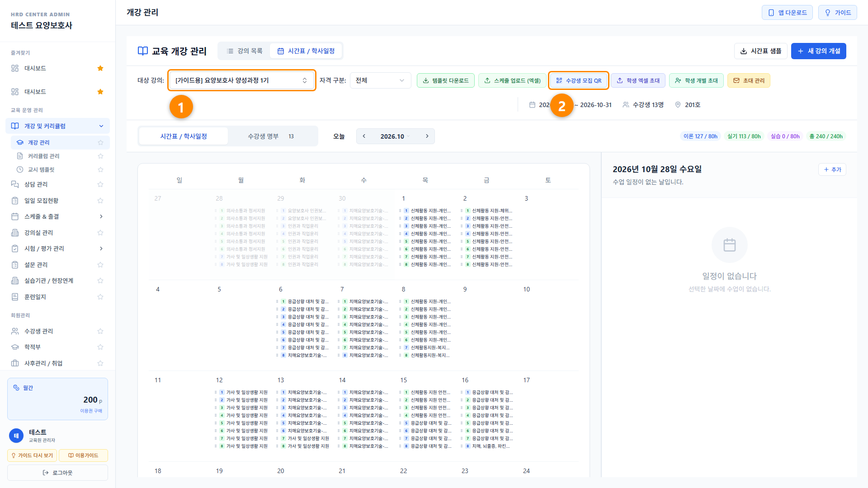Jump to 오늘 in calendar
The width and height of the screenshot is (868, 488).
pyautogui.click(x=339, y=136)
